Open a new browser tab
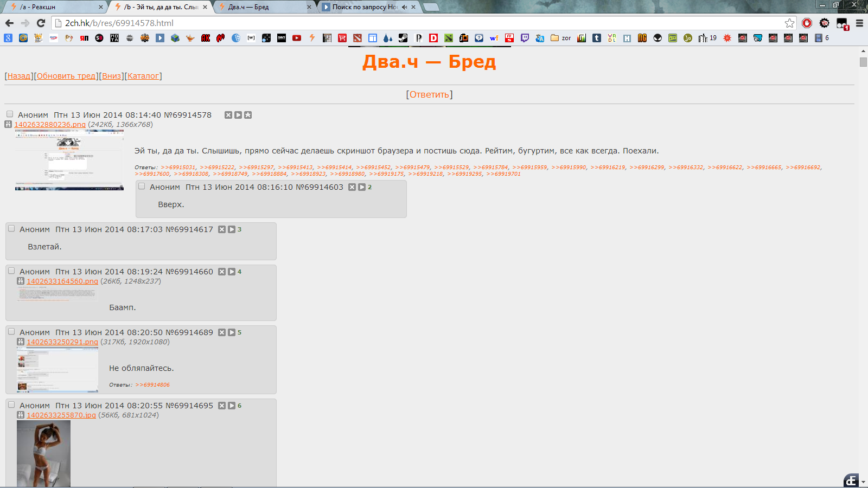 431,7
